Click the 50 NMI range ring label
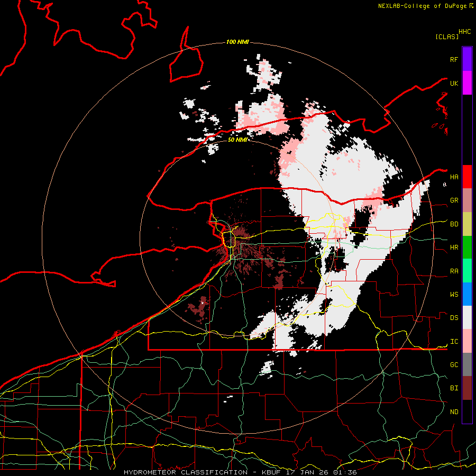The image size is (476, 476). click(x=237, y=140)
